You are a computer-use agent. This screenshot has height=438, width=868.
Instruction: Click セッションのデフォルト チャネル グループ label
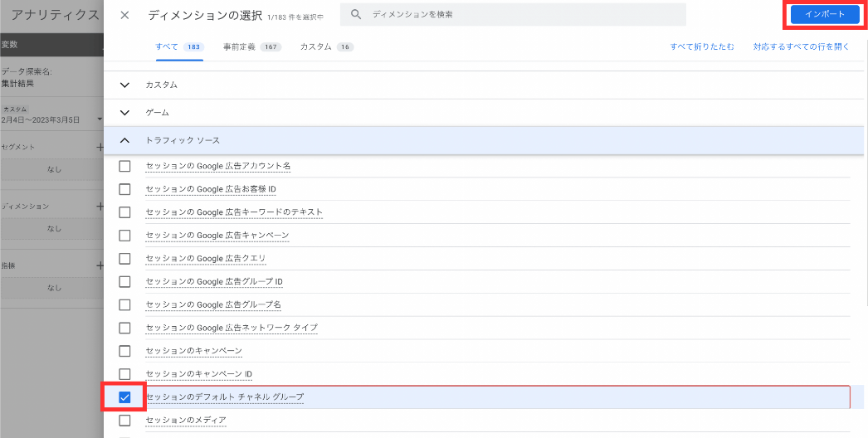point(225,397)
